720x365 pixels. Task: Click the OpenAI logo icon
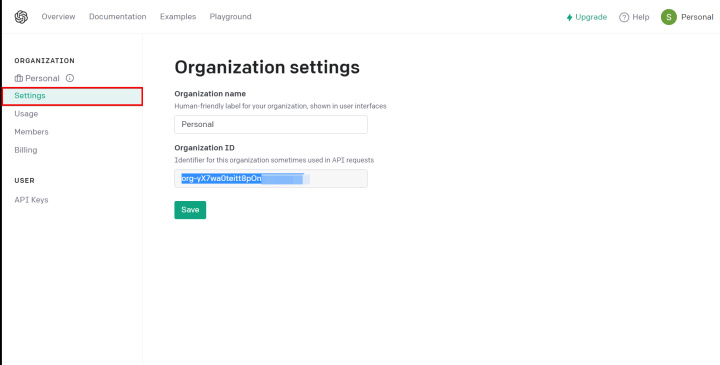click(x=21, y=17)
